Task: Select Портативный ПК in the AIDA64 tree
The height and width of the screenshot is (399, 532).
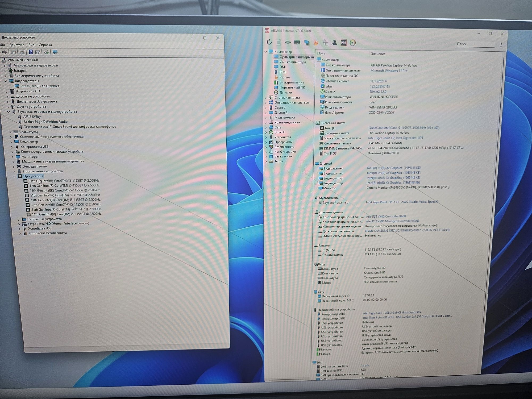Action: point(292,87)
